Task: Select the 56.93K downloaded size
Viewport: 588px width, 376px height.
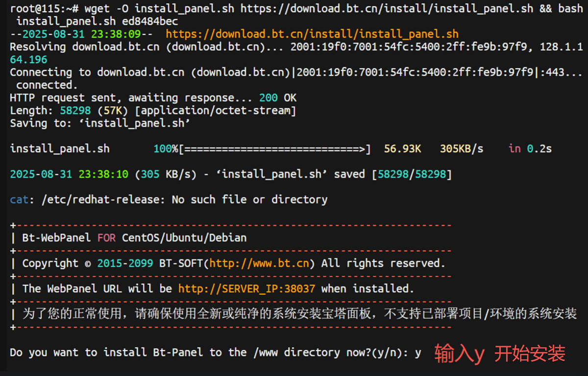Action: (x=402, y=149)
